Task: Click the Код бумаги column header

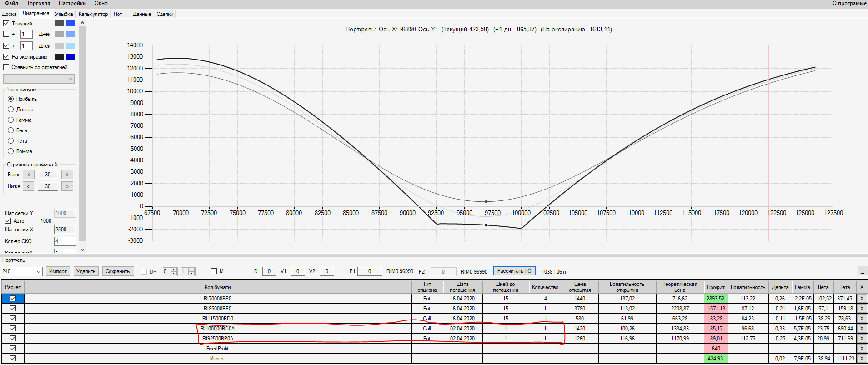Action: click(x=217, y=287)
